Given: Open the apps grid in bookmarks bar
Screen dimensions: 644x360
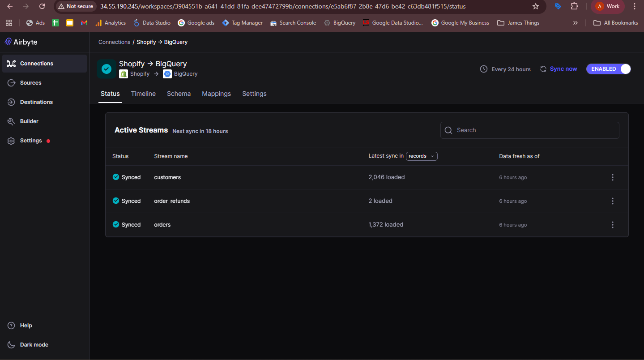Looking at the screenshot, I should [x=9, y=23].
